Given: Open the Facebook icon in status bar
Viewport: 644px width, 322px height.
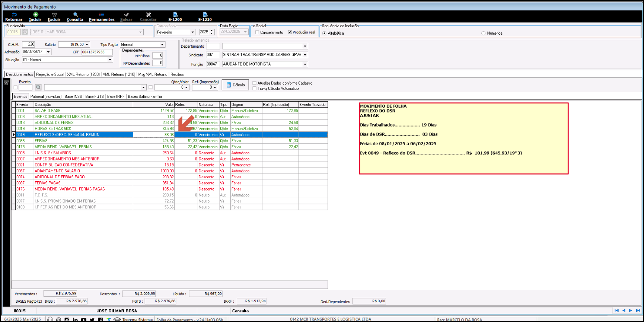Looking at the screenshot, I should [x=101, y=319].
